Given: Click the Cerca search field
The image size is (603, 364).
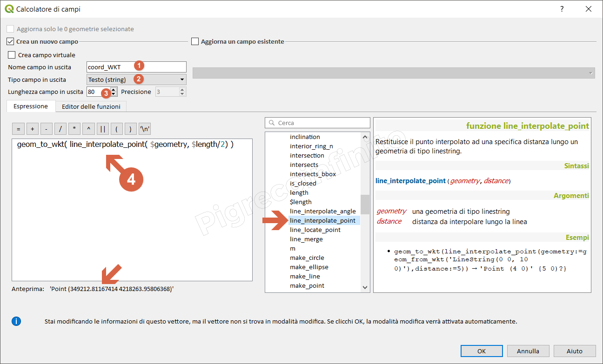Looking at the screenshot, I should pos(317,123).
